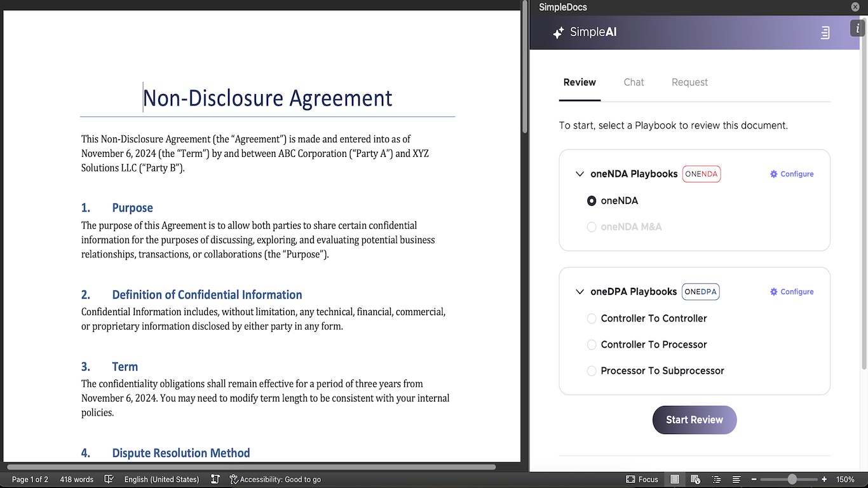The width and height of the screenshot is (868, 488).
Task: Collapse the oneDPA Playbooks section chevron
Action: tap(580, 292)
